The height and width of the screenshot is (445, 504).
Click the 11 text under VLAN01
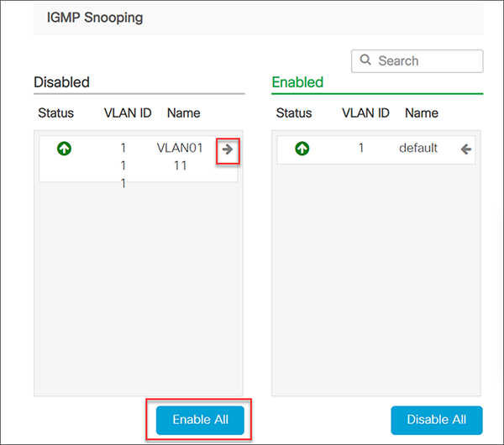tap(181, 165)
